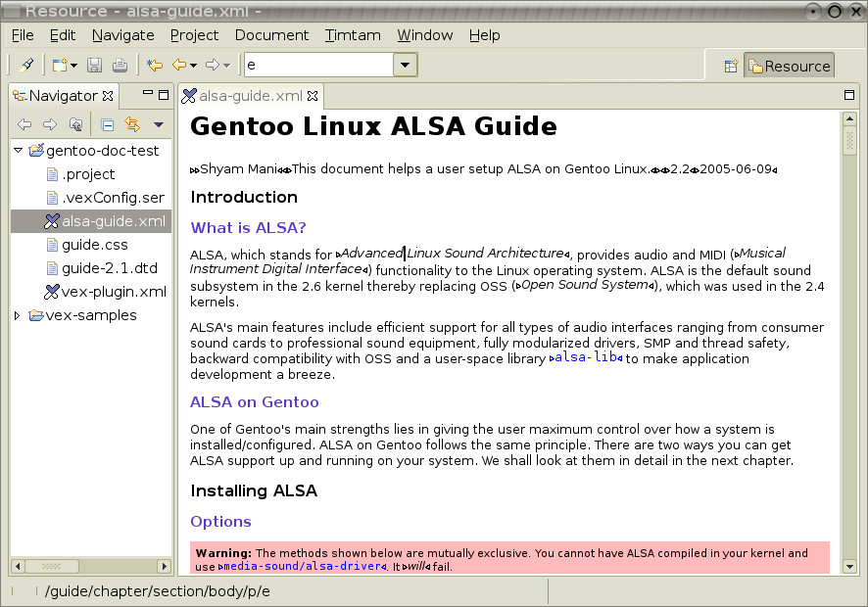The width and height of the screenshot is (868, 607).
Task: Close the alsa-guide.xml editor tab
Action: click(313, 96)
